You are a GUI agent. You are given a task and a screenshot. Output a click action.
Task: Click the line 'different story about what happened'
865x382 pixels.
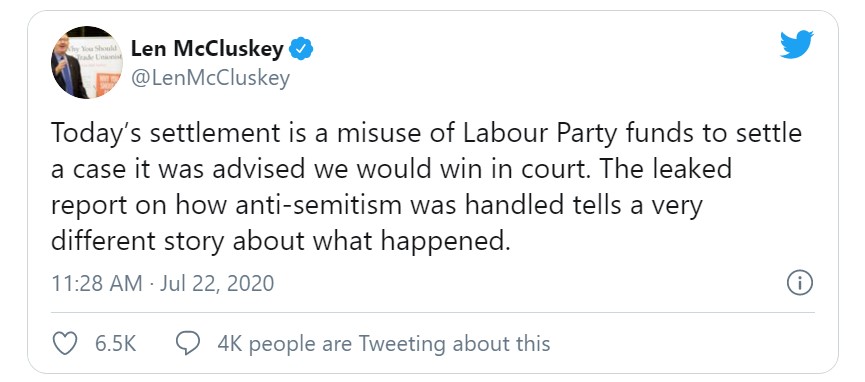(x=281, y=242)
